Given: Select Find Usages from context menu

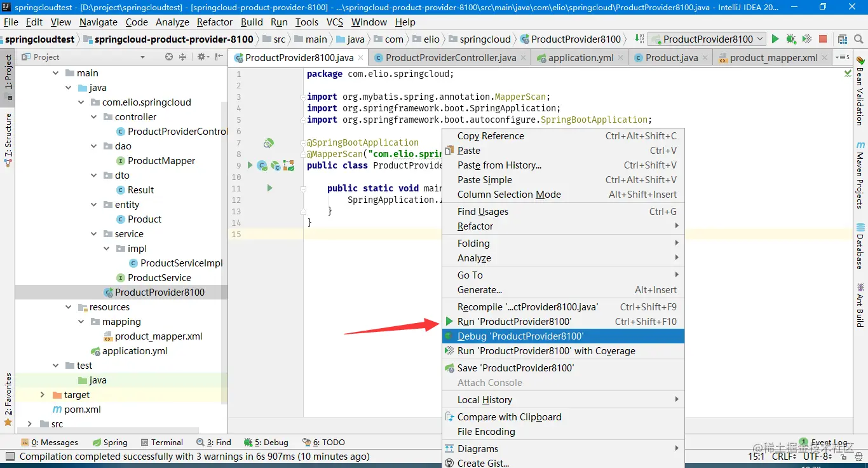Looking at the screenshot, I should coord(563,212).
